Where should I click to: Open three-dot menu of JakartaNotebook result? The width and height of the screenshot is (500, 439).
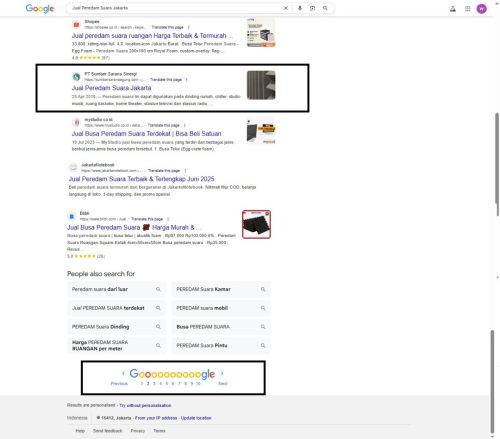click(185, 171)
